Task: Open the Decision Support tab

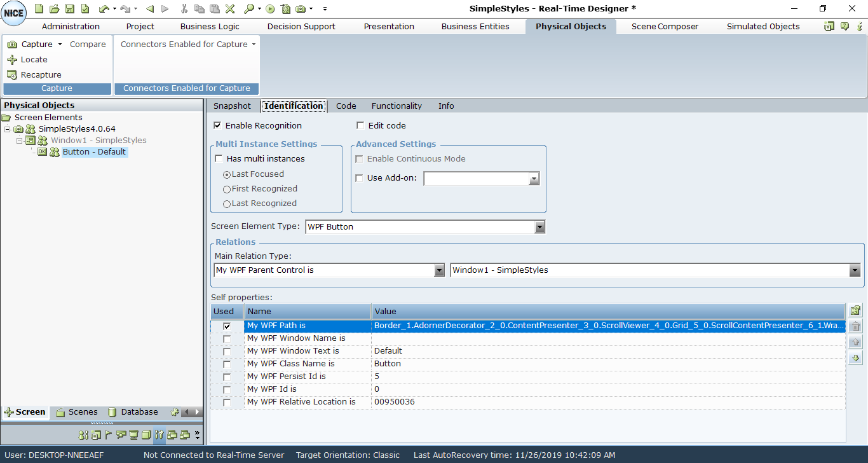Action: coord(301,26)
